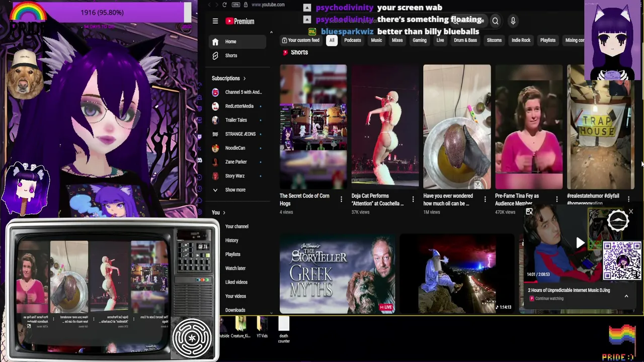The height and width of the screenshot is (362, 644).
Task: Open the YouTube hamburger guide menu
Action: click(x=215, y=21)
